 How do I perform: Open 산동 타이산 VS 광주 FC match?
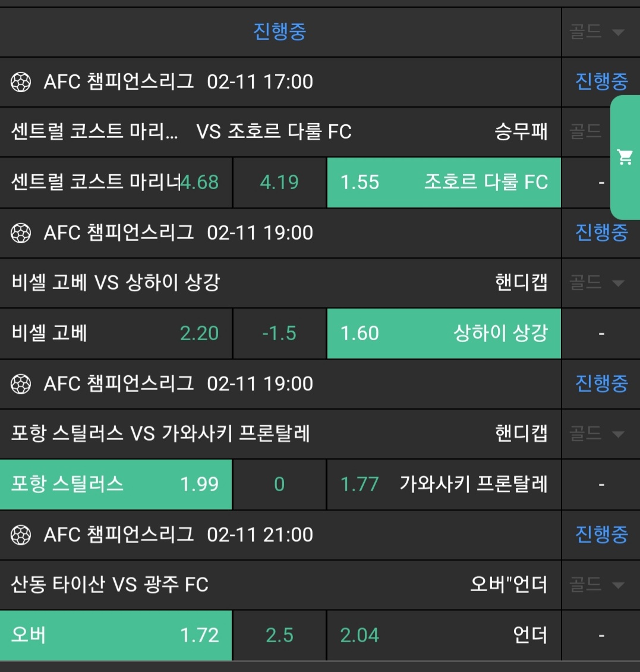tap(111, 585)
